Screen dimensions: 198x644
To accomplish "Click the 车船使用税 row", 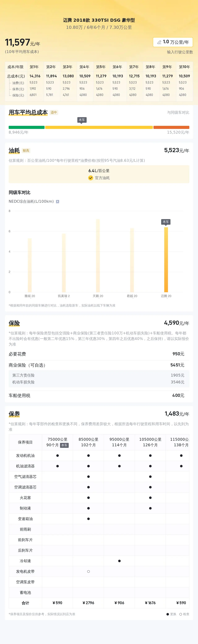I will pos(99,395).
